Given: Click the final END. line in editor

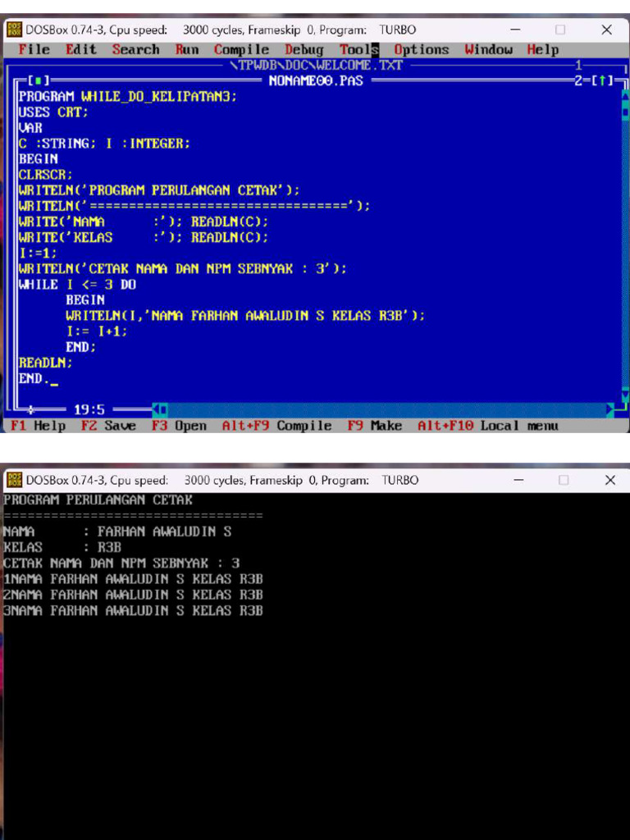Looking at the screenshot, I should [x=34, y=379].
